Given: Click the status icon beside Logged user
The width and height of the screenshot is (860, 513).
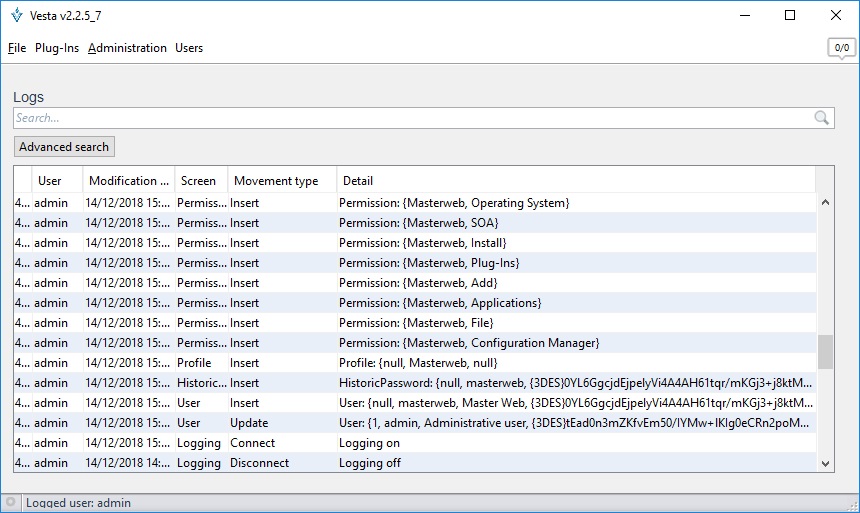Looking at the screenshot, I should [10, 503].
